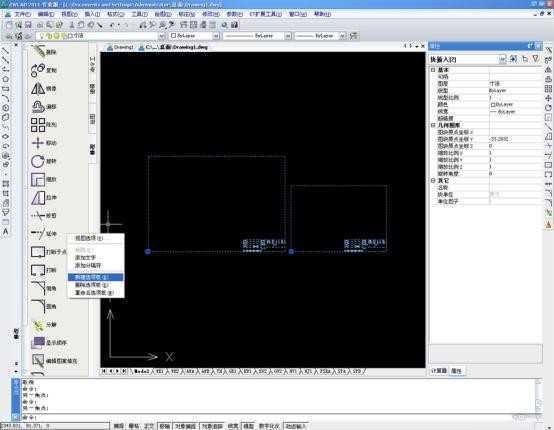Image resolution: width=554 pixels, height=430 pixels.
Task: Select the Rotate (旋转) tool
Action: point(43,161)
